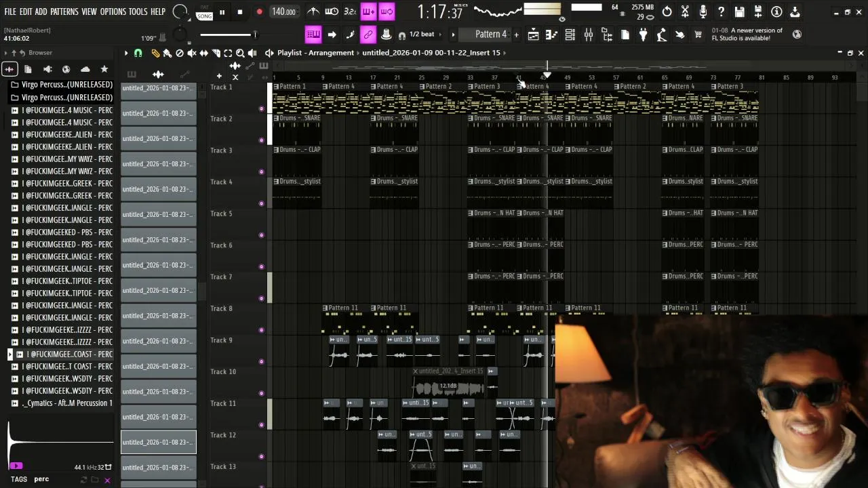Click the one-click audio recording microphone
Viewport: 868px width, 488px height.
point(703,12)
